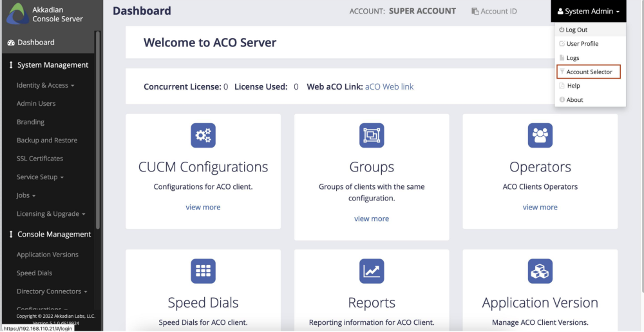The height and width of the screenshot is (332, 644).
Task: Click the info icon next to About
Action: click(x=562, y=100)
